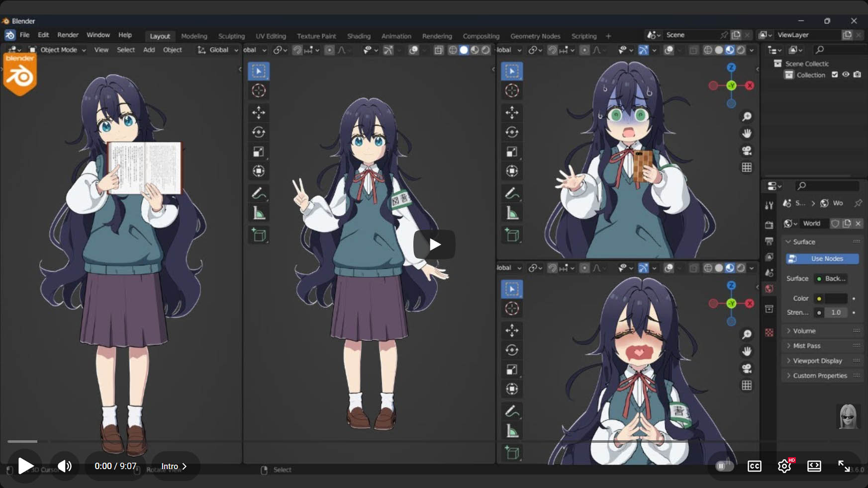Toggle the world fake user shield
Screen dimensions: 868x488
[x=835, y=224]
